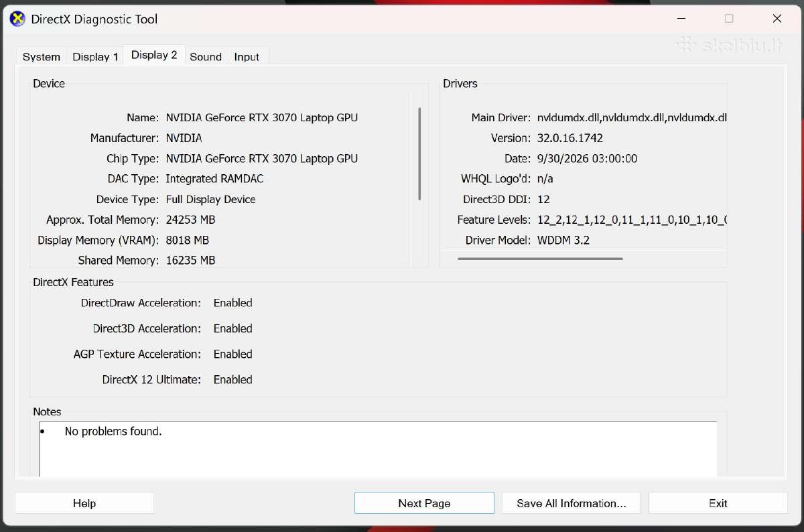Click the Exit button
Screen dimensions: 804x532
718,503
